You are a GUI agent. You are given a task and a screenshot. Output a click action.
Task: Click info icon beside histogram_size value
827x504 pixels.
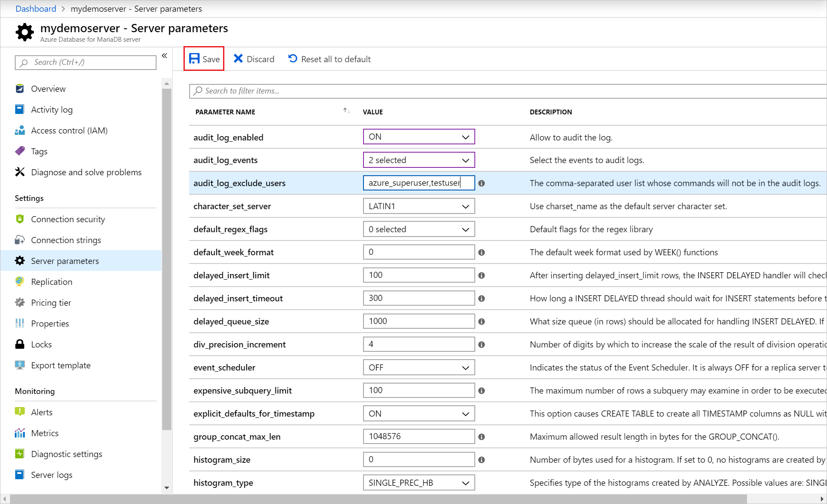(x=481, y=460)
